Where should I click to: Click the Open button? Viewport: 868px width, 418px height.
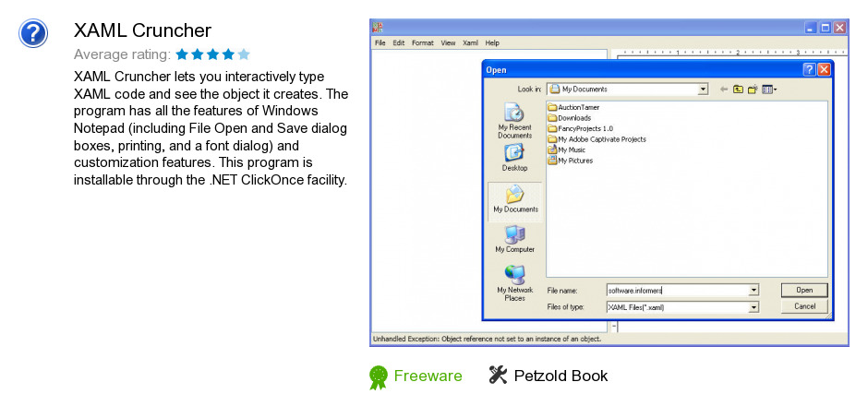(804, 290)
